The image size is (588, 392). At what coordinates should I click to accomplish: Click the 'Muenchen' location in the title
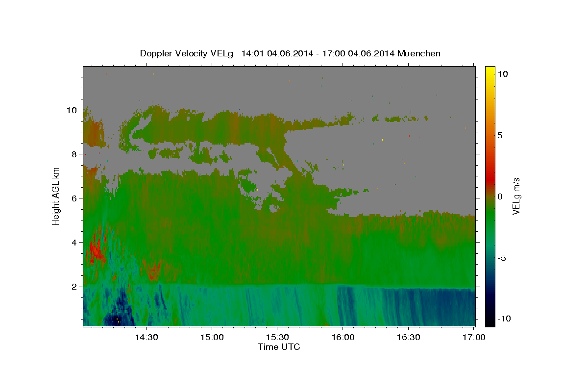(x=419, y=53)
